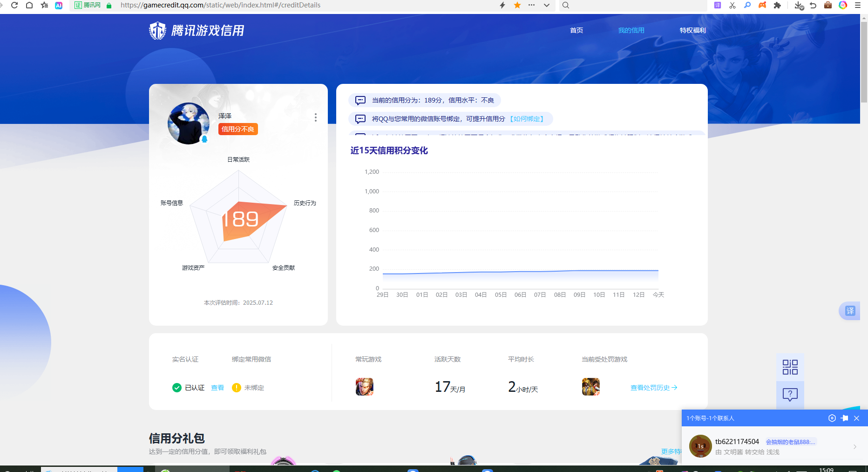Viewport: 868px width, 472px height.
Task: Close the 1个账号-1个联系人 popup
Action: [856, 418]
